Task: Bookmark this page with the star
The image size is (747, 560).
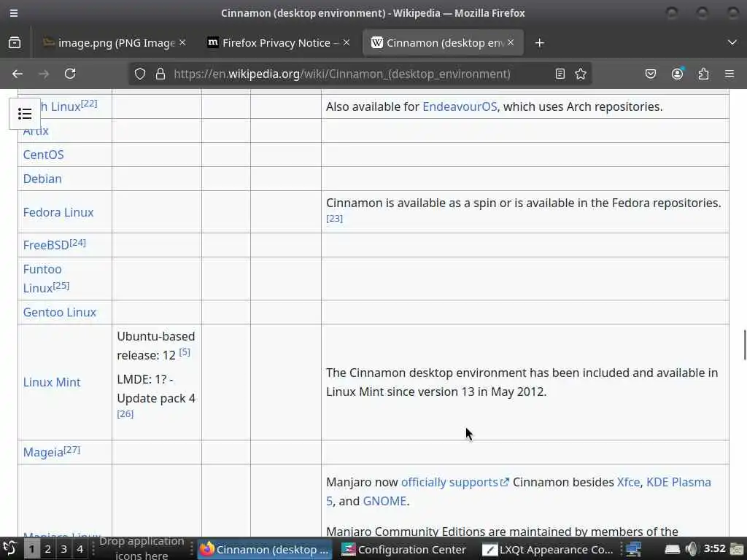Action: click(580, 74)
